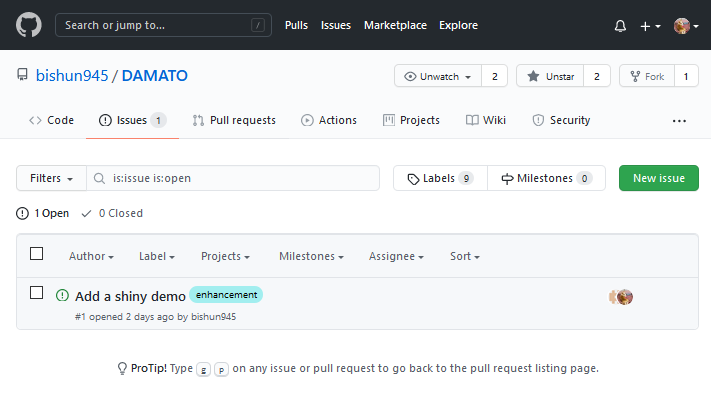Show the 0 Closed issues
Image resolution: width=711 pixels, height=402 pixels.
point(112,213)
